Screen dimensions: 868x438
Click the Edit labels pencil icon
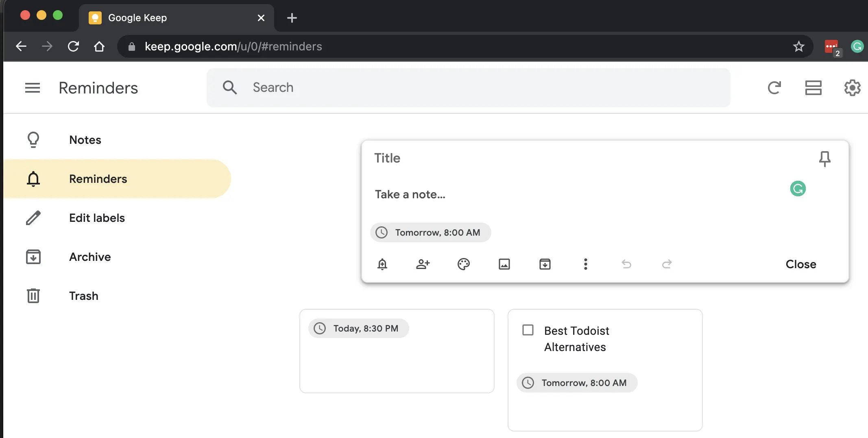(x=33, y=218)
